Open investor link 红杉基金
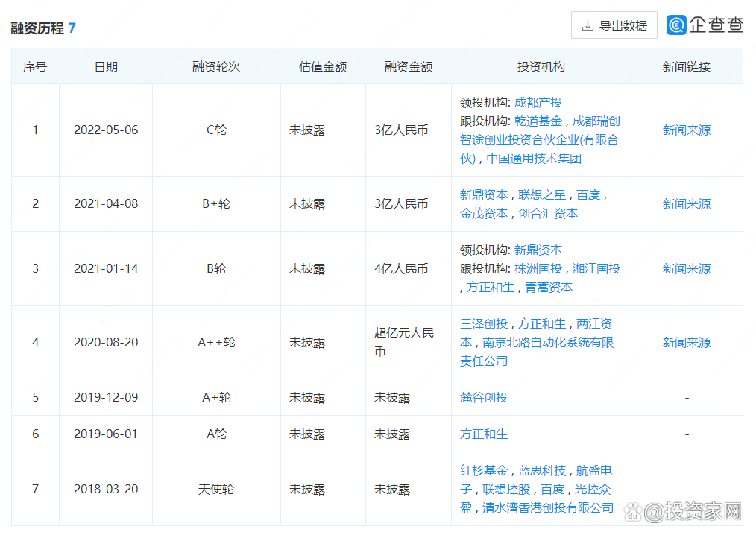The image size is (756, 538). click(x=484, y=470)
